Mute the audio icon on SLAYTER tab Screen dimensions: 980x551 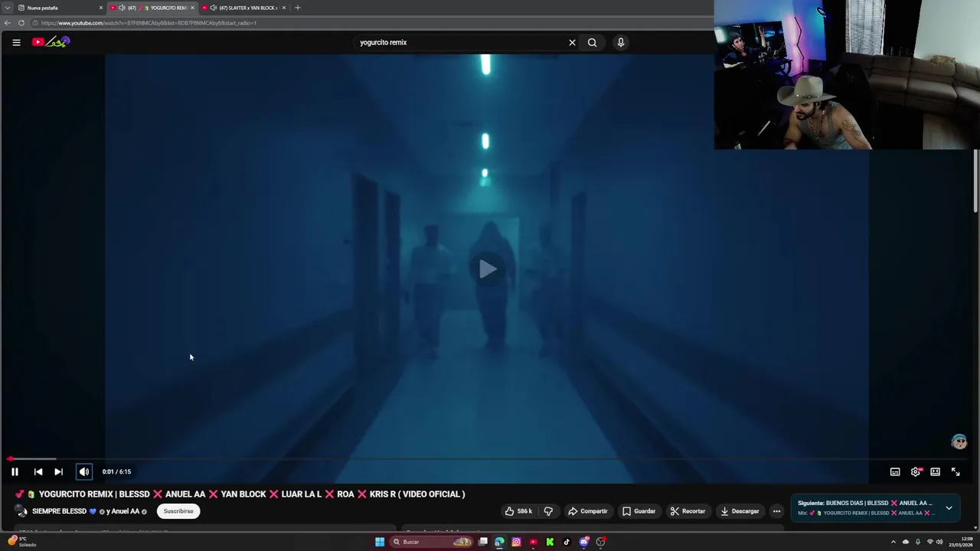pos(213,8)
